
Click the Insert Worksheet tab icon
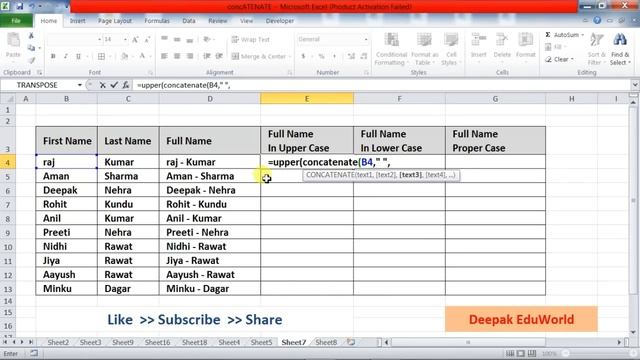(351, 342)
